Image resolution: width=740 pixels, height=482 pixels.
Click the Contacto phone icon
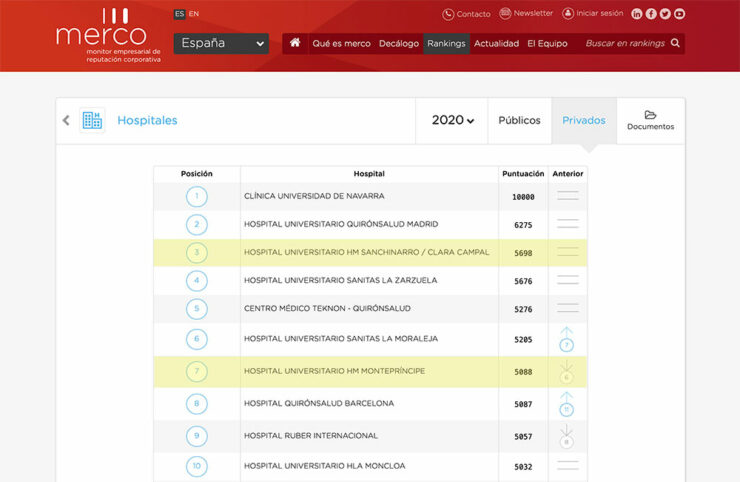point(448,14)
